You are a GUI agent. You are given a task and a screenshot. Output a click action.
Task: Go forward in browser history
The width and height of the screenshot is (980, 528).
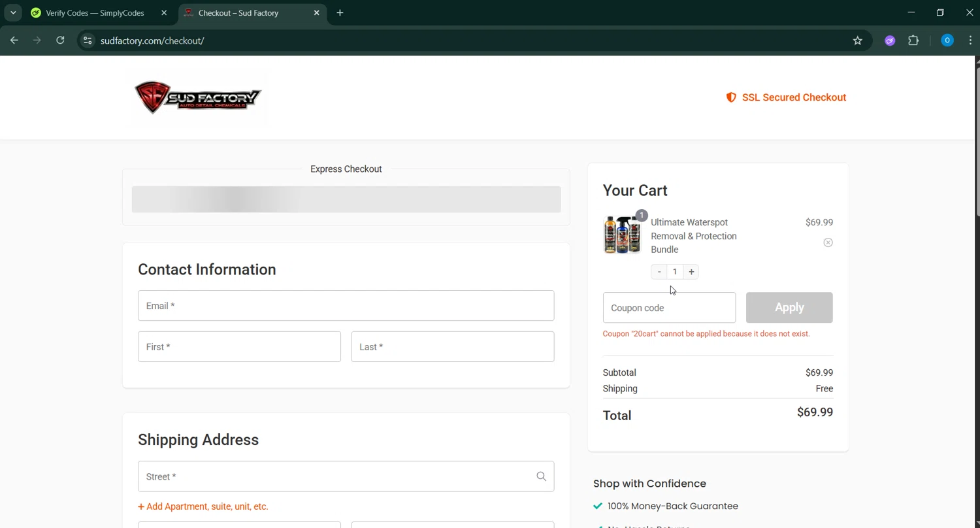pyautogui.click(x=37, y=41)
